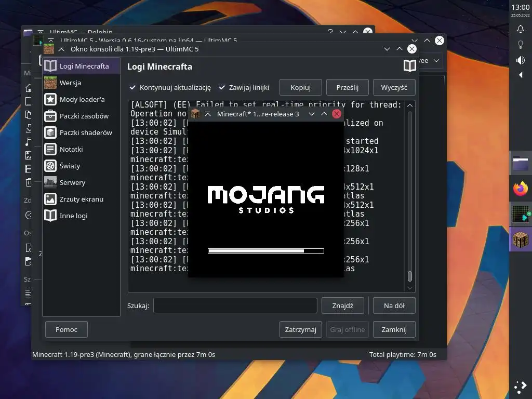Open Paczki zasobów page
The image size is (532, 399).
click(81, 116)
